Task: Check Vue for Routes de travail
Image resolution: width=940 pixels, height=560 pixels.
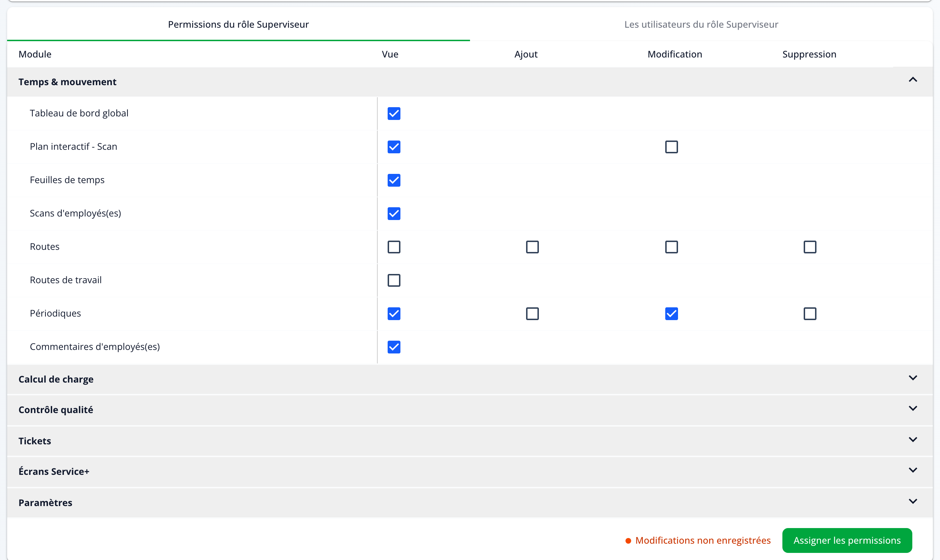Action: tap(394, 280)
